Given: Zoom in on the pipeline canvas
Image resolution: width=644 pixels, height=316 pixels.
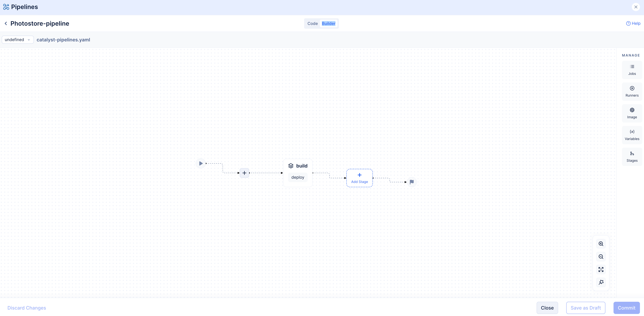Looking at the screenshot, I should (601, 244).
